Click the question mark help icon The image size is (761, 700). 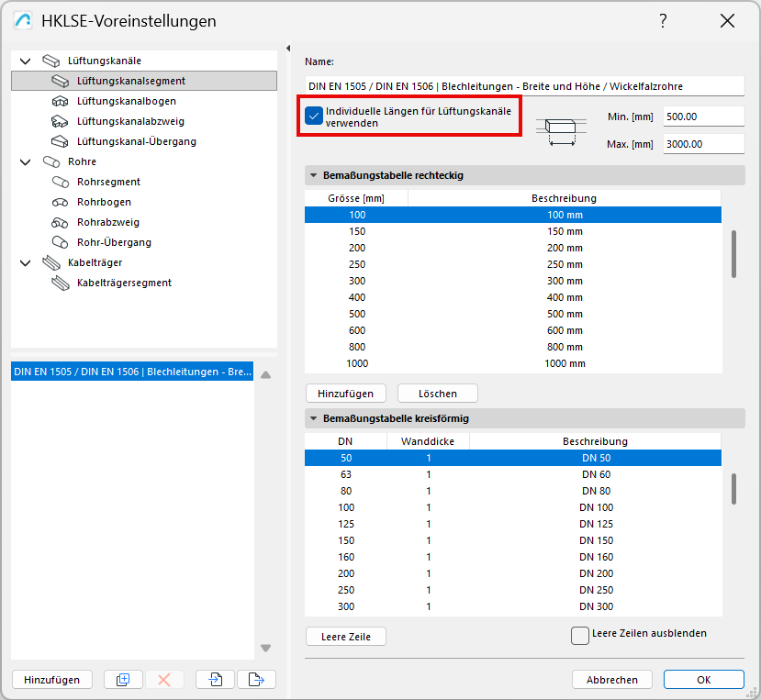click(x=663, y=21)
